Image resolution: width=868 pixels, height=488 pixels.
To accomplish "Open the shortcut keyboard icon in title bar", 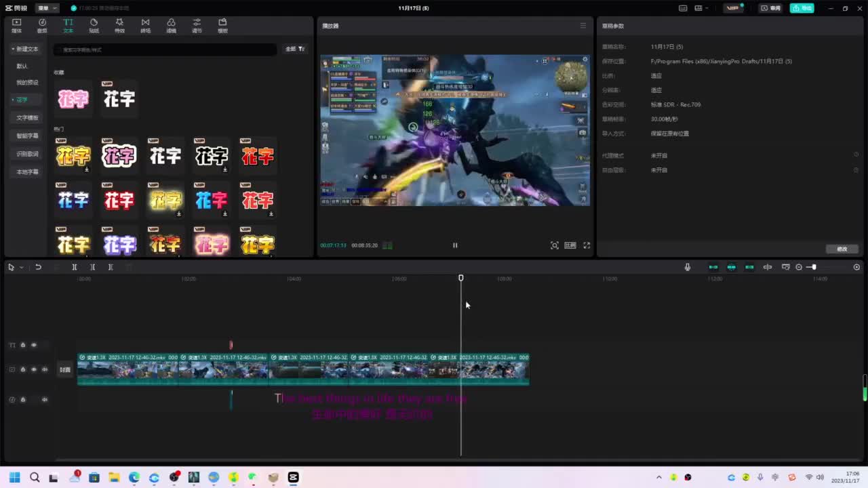I will click(684, 8).
